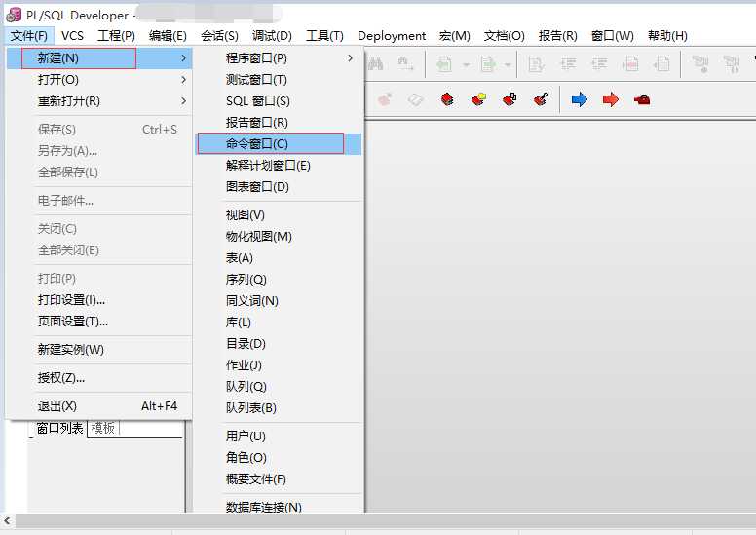The image size is (756, 535).
Task: Open the 报告(R) menu
Action: [x=558, y=36]
